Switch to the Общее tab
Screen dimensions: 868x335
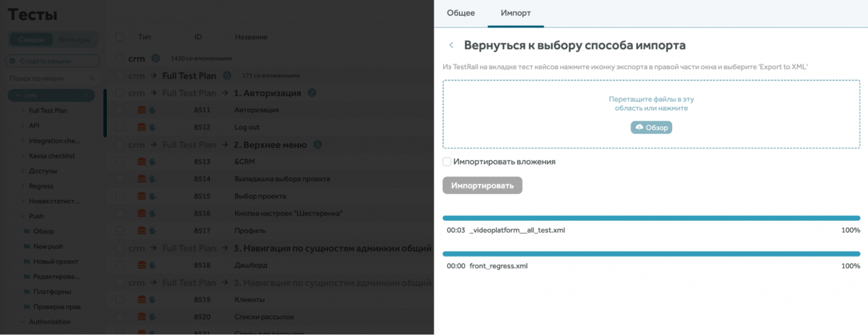(461, 13)
